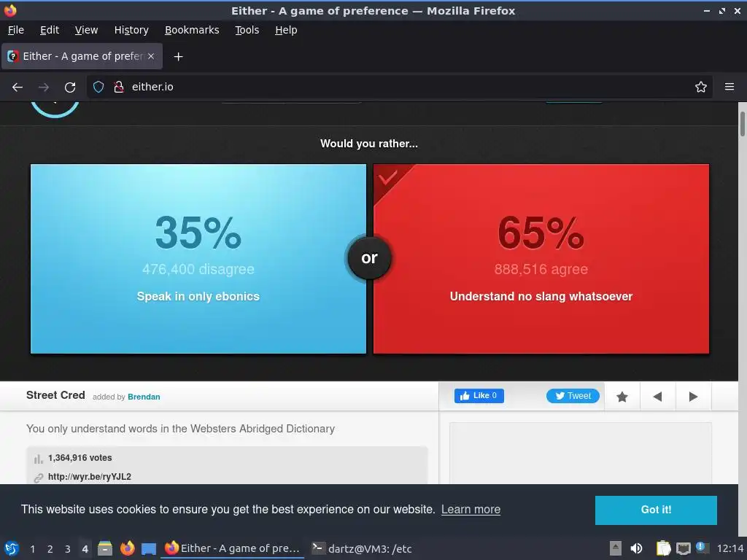This screenshot has height=560, width=747.
Task: Click the wyr.be/ryYJL2 short link
Action: [90, 477]
